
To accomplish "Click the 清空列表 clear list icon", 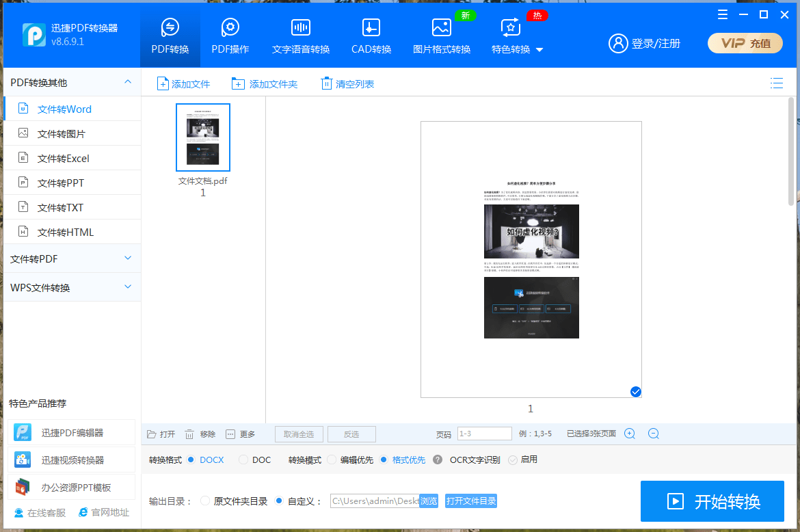I will point(326,83).
